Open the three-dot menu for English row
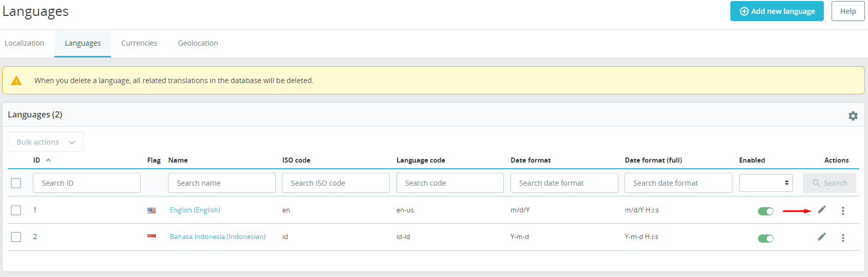Viewport: 868px width, 277px height. 843,211
